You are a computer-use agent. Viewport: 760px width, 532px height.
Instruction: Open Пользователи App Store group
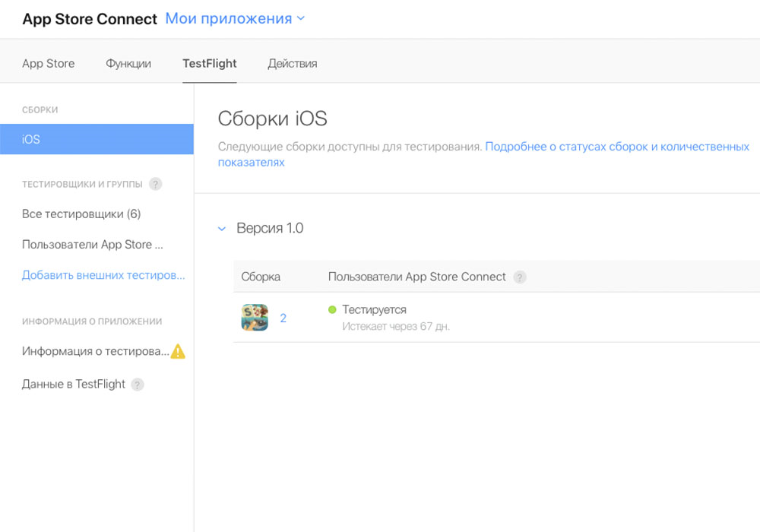[93, 245]
